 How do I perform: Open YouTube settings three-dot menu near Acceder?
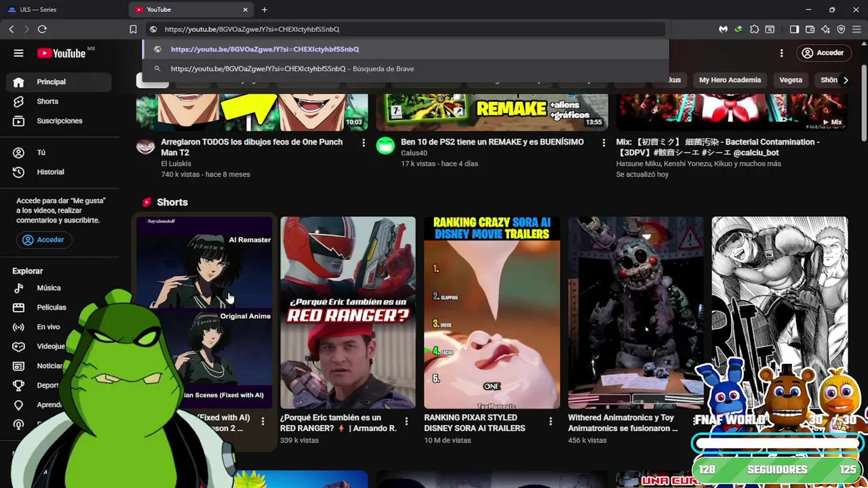click(781, 53)
